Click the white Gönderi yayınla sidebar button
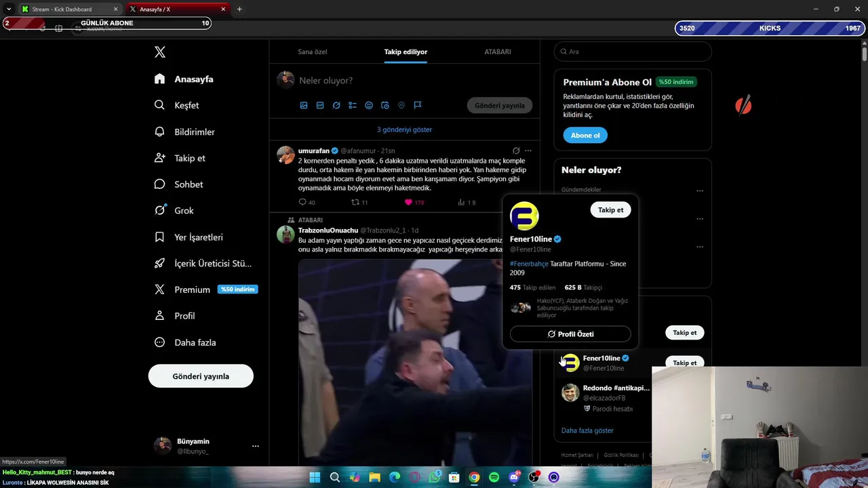This screenshot has width=868, height=488. click(201, 376)
